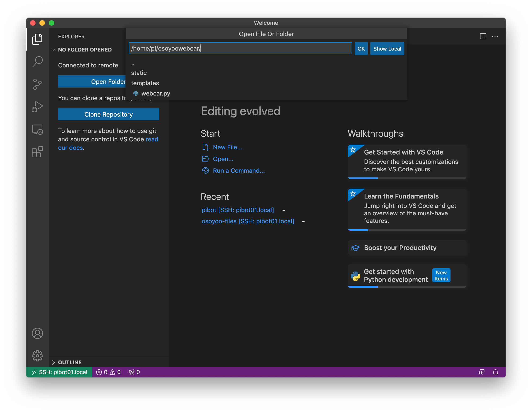The image size is (532, 412).
Task: Click the Python logo on Python development card
Action: point(355,276)
